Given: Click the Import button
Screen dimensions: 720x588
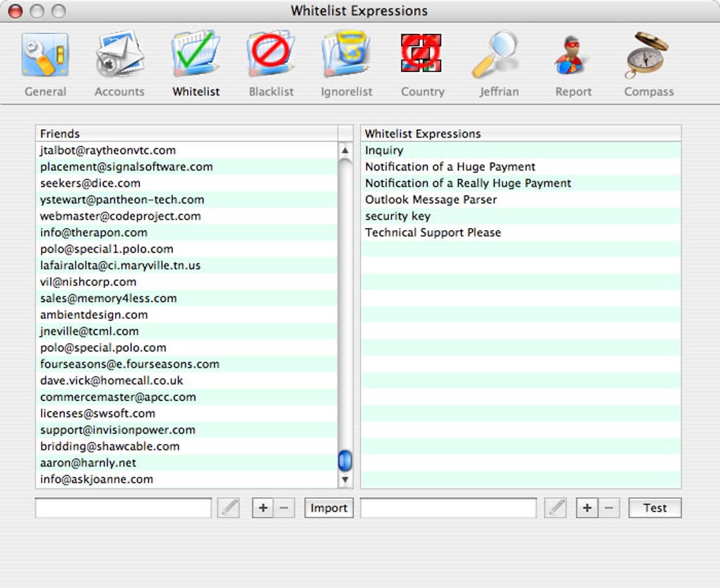Looking at the screenshot, I should click(329, 508).
